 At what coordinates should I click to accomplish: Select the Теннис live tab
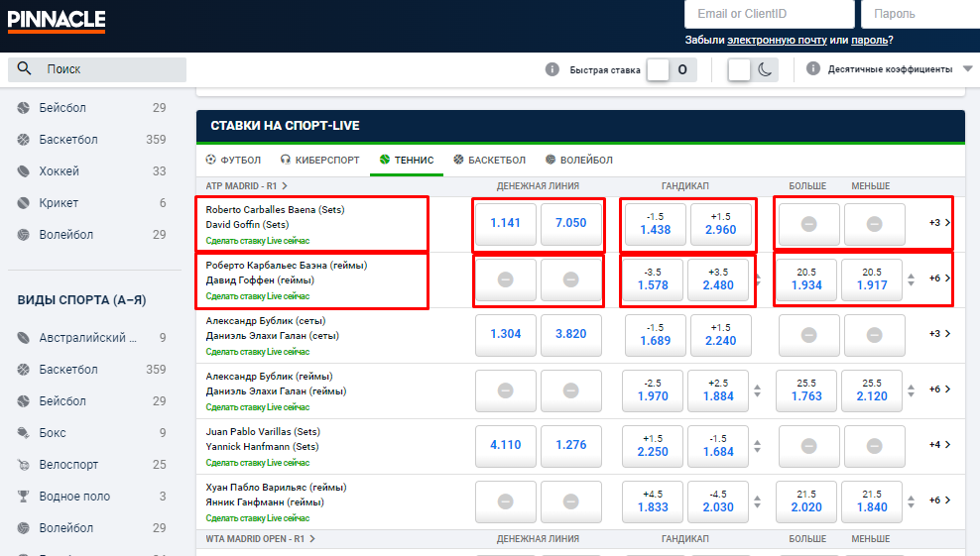(407, 160)
